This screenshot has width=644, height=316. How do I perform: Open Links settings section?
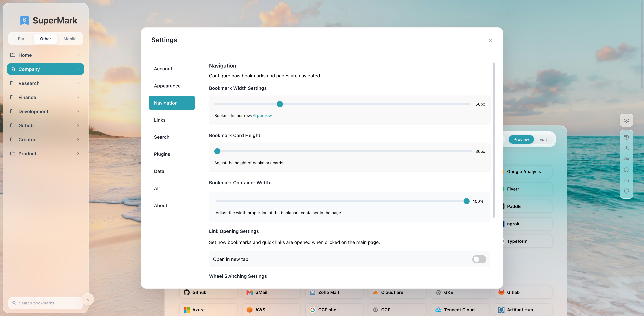pos(172,120)
